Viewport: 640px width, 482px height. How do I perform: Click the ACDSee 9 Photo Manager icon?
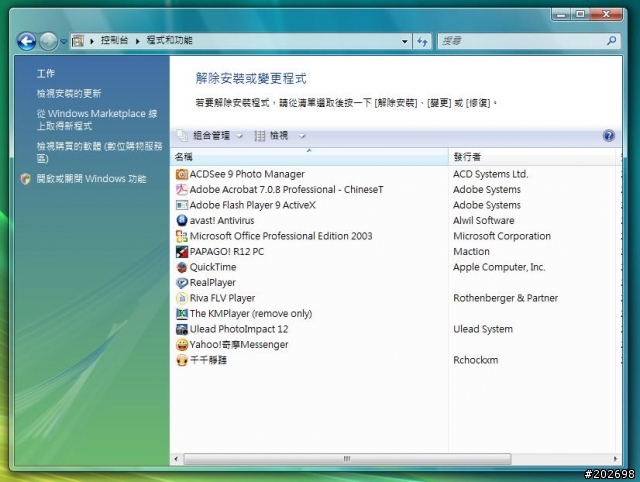point(182,174)
